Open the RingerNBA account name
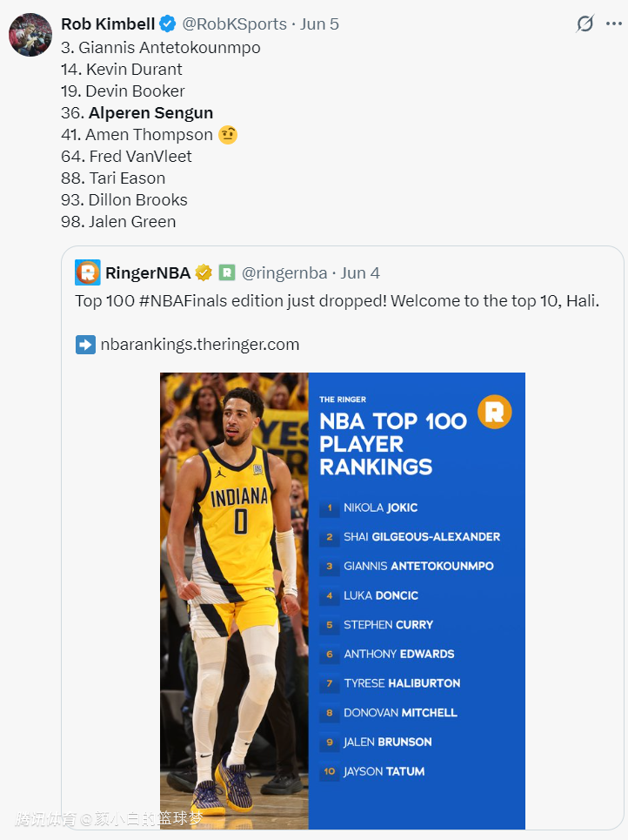 (148, 272)
